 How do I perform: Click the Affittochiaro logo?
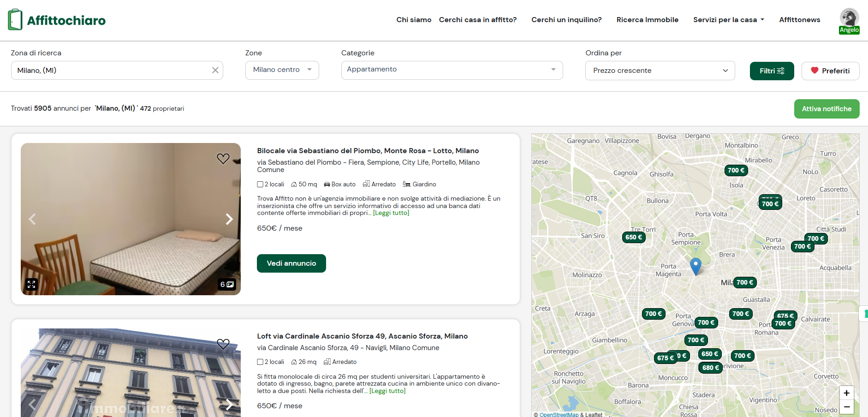[57, 20]
